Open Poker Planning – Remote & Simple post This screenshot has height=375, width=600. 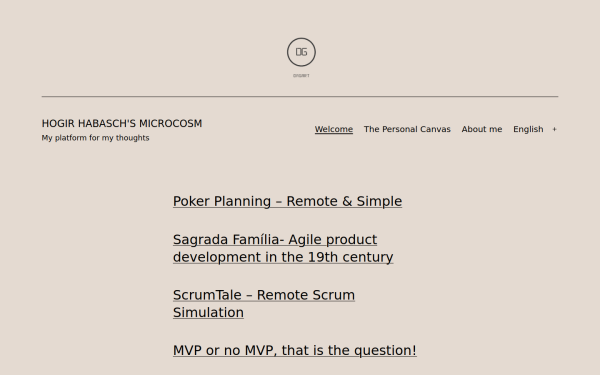click(x=287, y=201)
